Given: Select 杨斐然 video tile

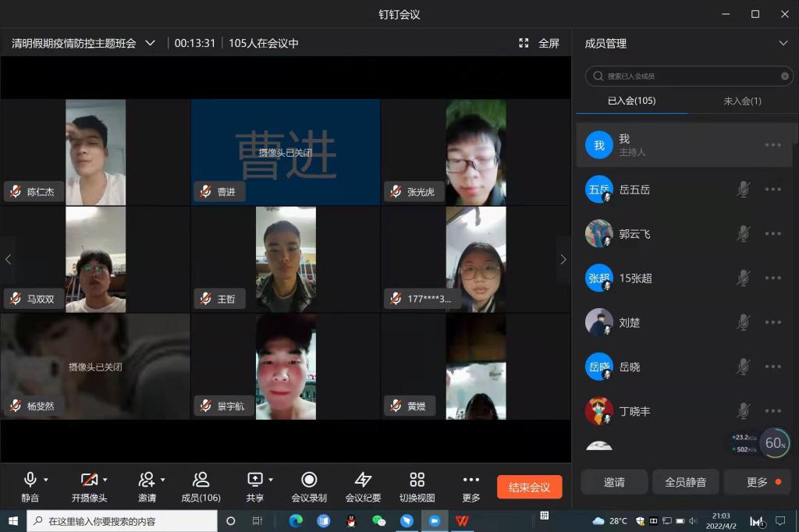Looking at the screenshot, I should tap(94, 367).
